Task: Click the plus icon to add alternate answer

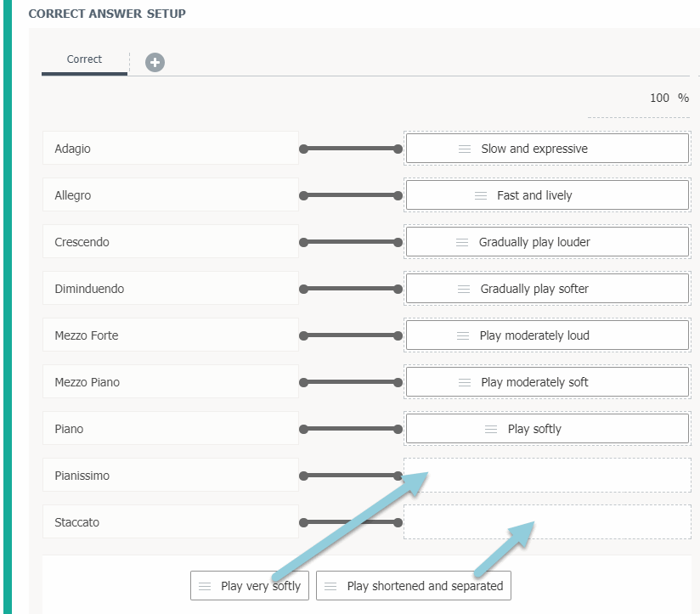Action: (155, 62)
